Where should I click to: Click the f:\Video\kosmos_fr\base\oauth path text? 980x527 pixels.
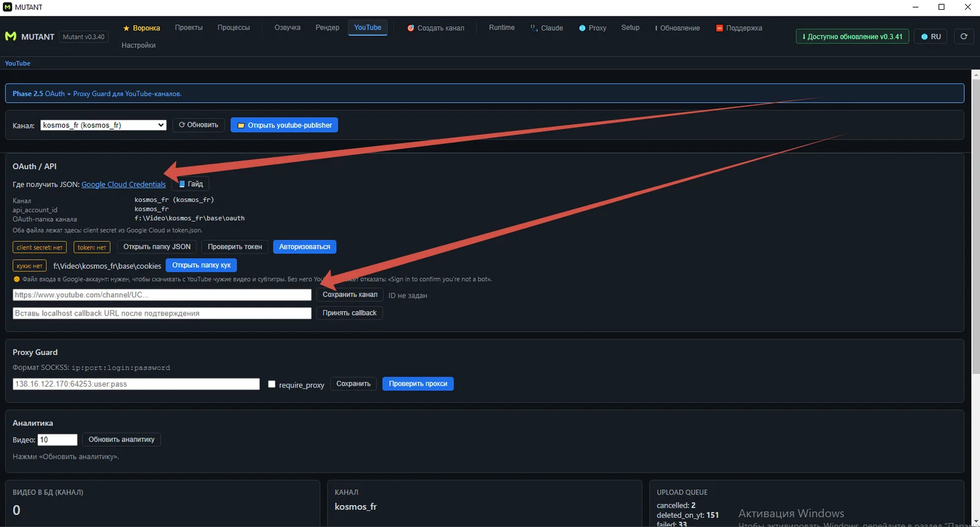tap(189, 218)
